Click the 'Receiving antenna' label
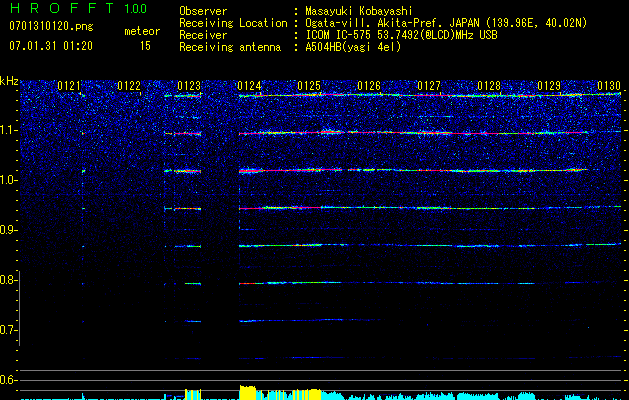629x400 pixels. click(x=230, y=47)
